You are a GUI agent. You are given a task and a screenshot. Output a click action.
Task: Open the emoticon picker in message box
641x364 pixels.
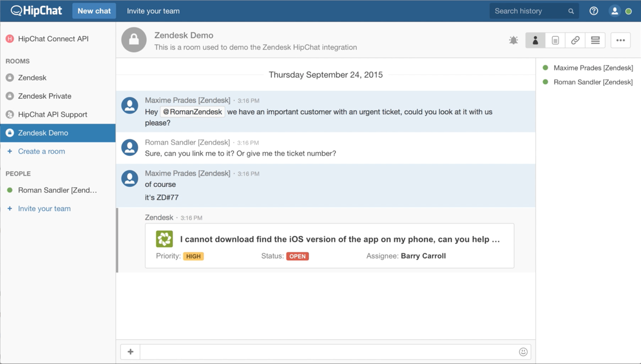(x=523, y=352)
